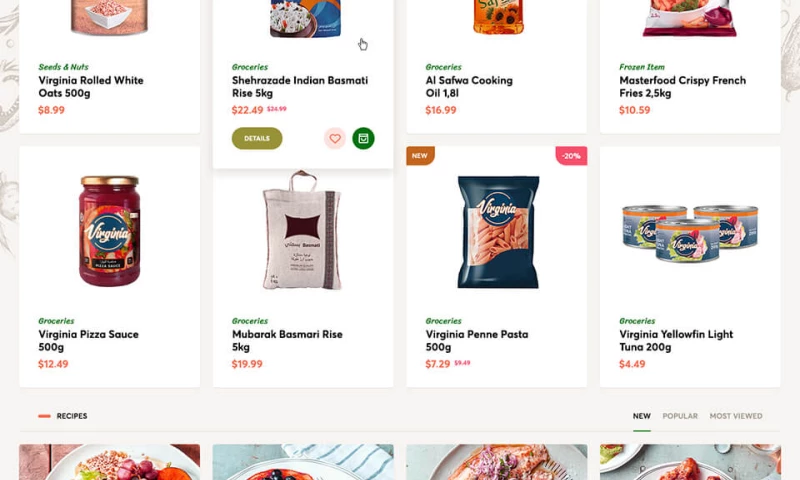Viewport: 800px width, 480px height.
Task: Click the -20% discount badge
Action: tap(571, 156)
